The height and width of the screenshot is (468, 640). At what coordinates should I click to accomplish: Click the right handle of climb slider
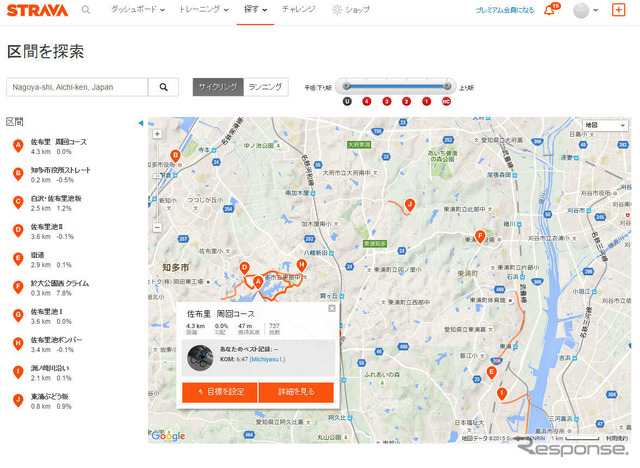pos(447,86)
